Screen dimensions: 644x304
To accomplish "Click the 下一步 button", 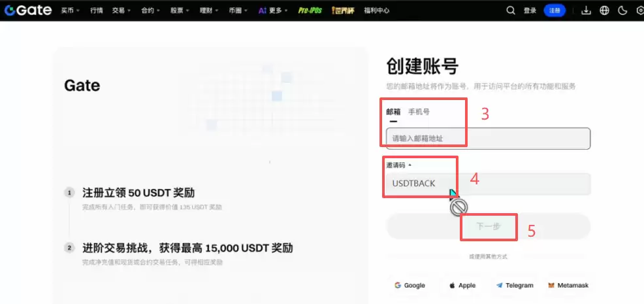I will coord(489,226).
